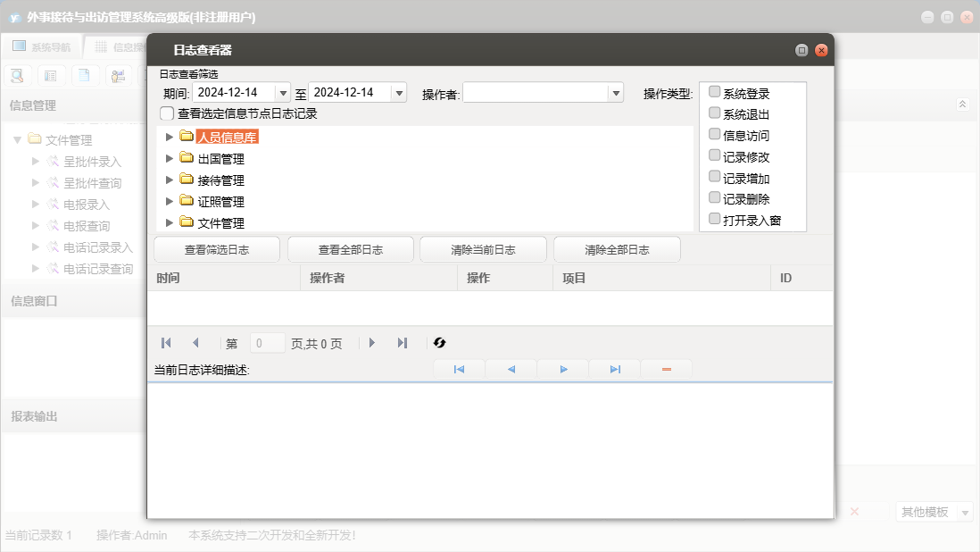The image size is (980, 552).
Task: Sort by the 操作者 column header
Action: click(327, 279)
